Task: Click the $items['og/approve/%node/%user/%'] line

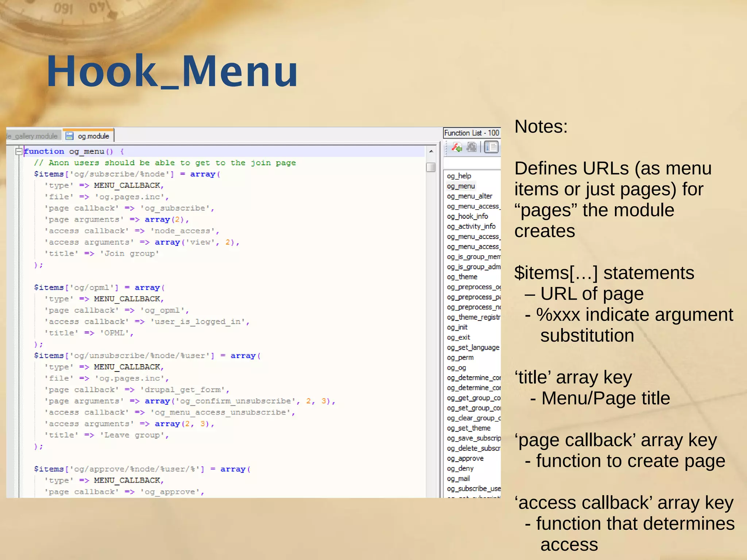Action: pyautogui.click(x=142, y=469)
